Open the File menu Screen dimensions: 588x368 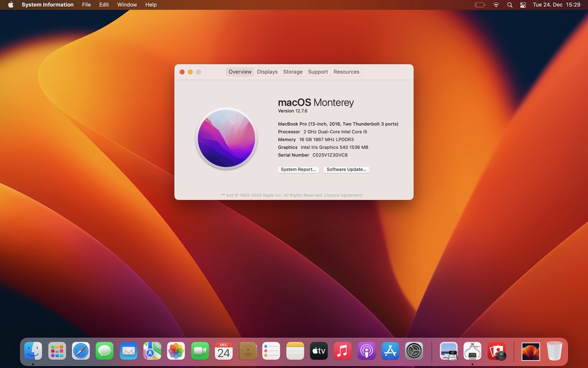click(x=87, y=5)
